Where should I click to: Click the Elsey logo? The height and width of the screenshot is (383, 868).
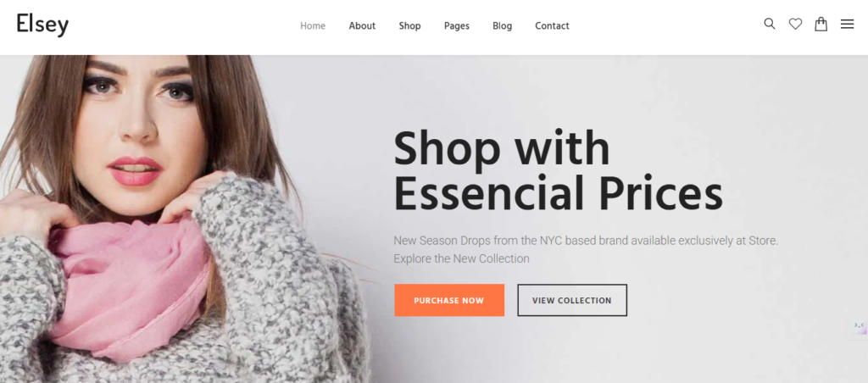coord(42,25)
